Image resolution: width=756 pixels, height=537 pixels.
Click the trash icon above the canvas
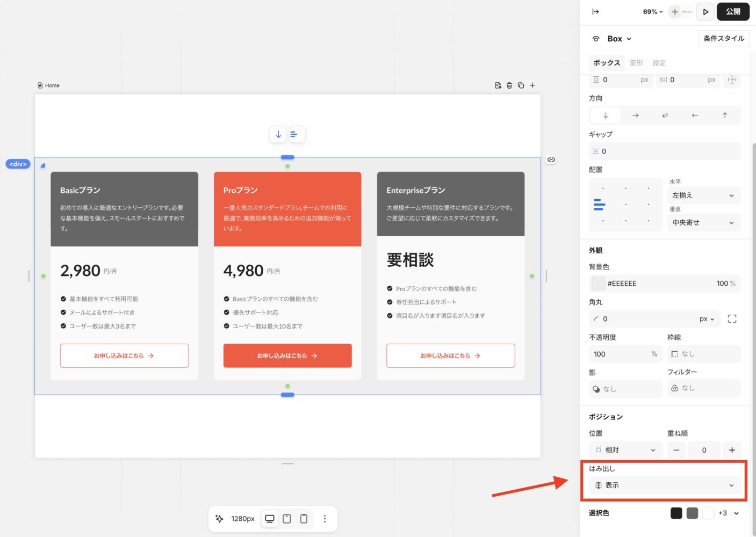tap(509, 85)
